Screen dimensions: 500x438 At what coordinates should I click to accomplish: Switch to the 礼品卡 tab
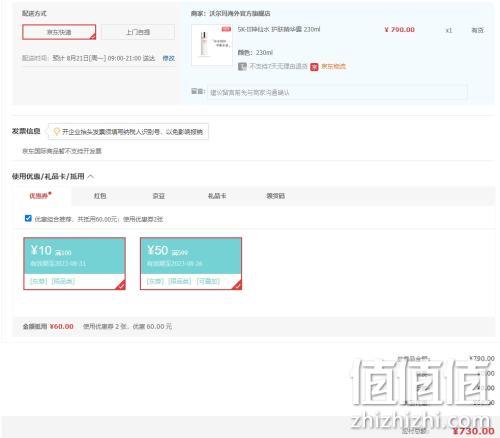(217, 196)
